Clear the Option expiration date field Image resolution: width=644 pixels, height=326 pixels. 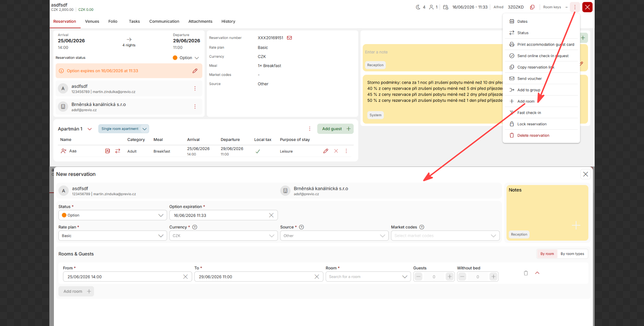[x=271, y=215]
